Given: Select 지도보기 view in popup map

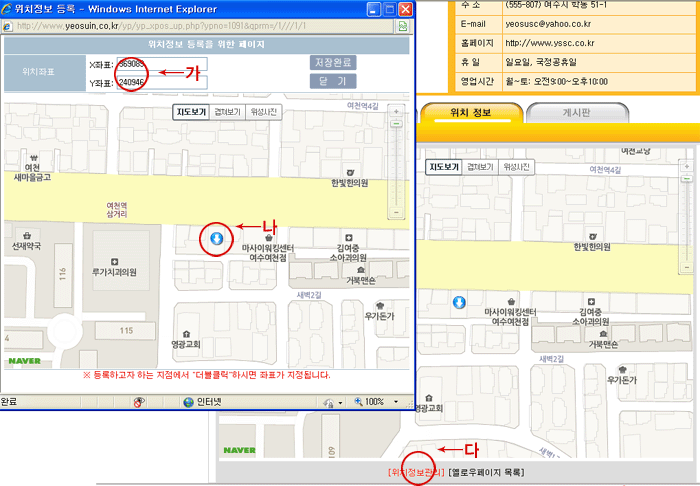Looking at the screenshot, I should pos(192,112).
